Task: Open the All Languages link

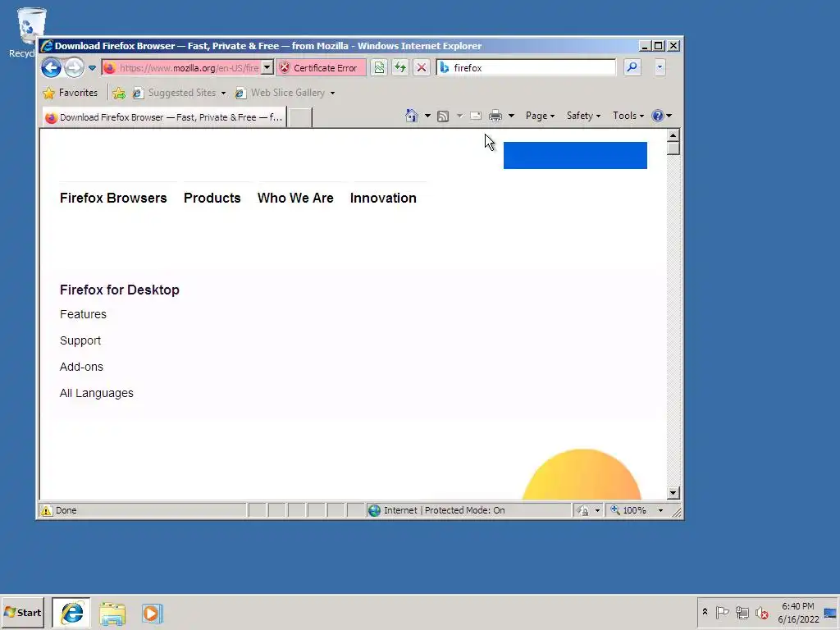Action: point(97,393)
